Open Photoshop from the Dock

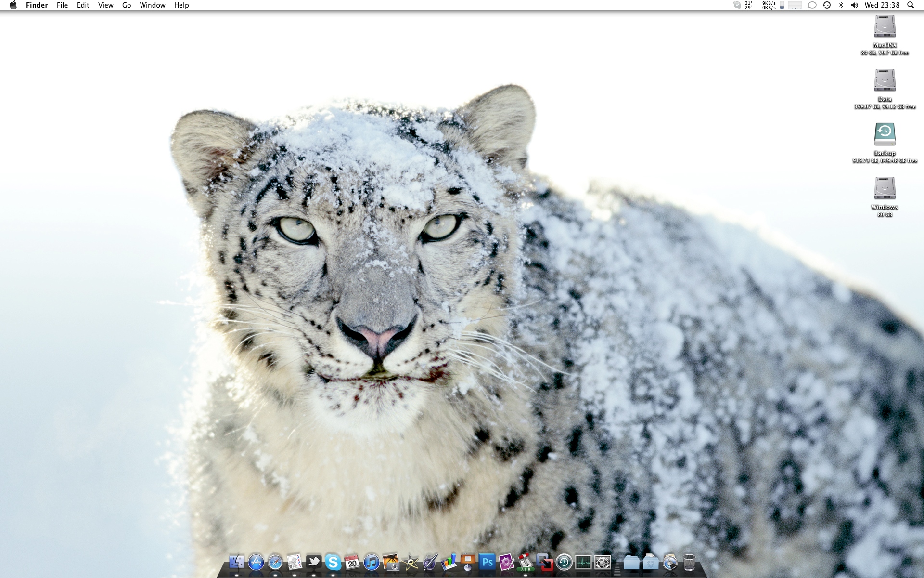[487, 562]
